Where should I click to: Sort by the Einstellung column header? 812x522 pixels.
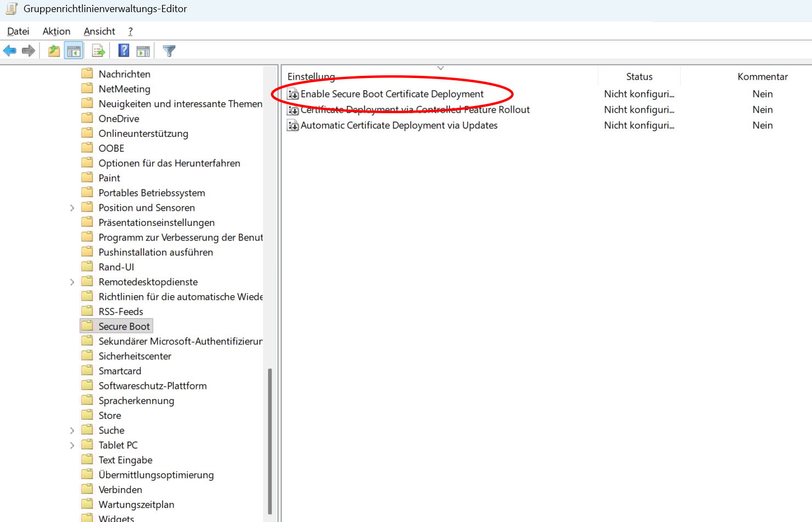[x=312, y=76]
